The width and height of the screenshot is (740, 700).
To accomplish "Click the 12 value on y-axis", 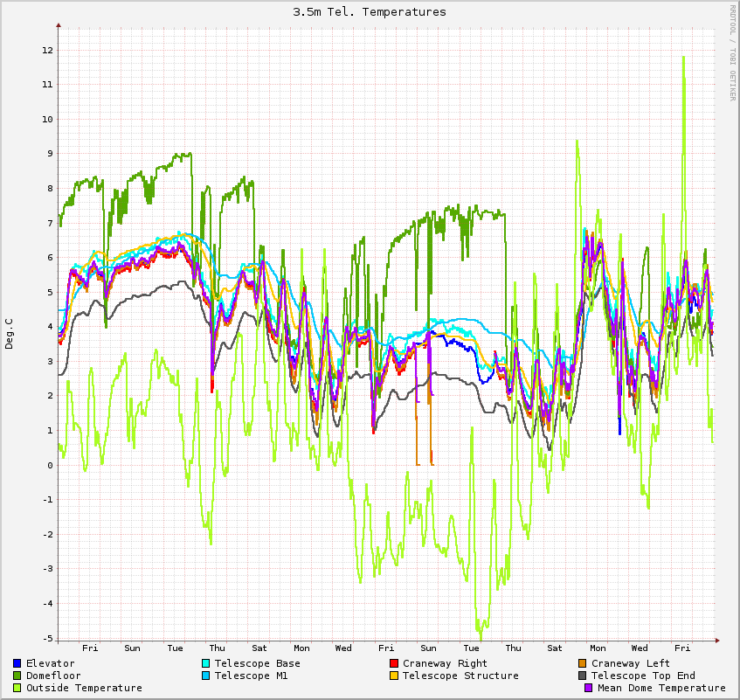I will (x=47, y=50).
